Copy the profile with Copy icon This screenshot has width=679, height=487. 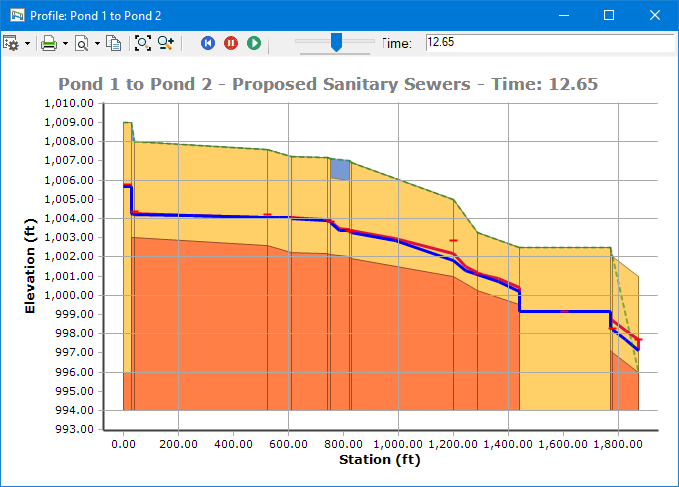(x=114, y=43)
